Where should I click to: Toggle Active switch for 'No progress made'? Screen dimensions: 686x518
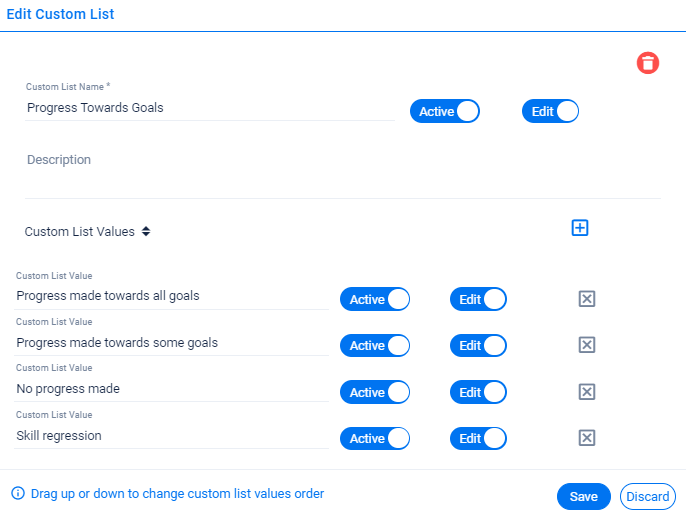[x=375, y=392]
